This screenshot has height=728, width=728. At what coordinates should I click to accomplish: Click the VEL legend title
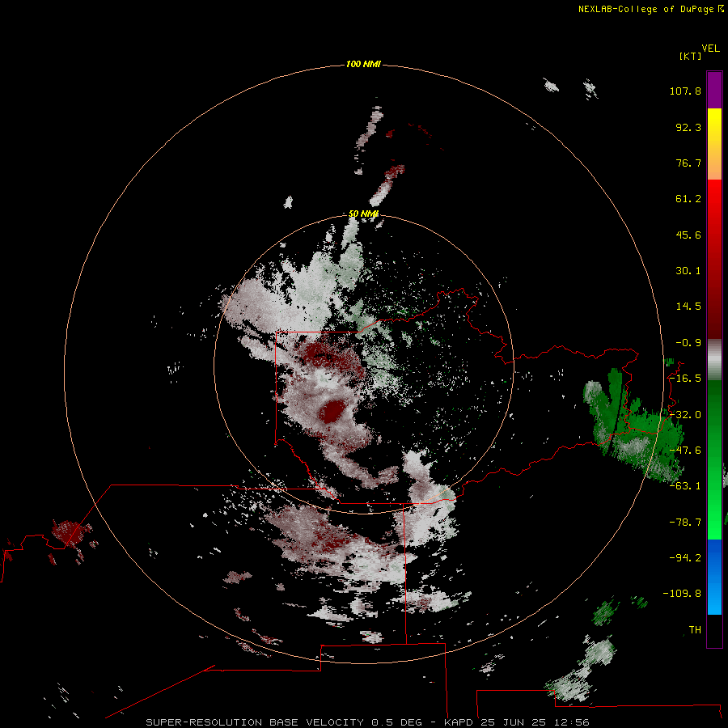coord(710,48)
